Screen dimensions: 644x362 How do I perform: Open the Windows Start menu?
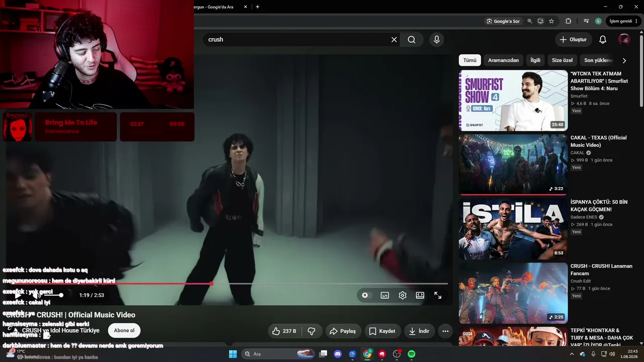point(233,354)
